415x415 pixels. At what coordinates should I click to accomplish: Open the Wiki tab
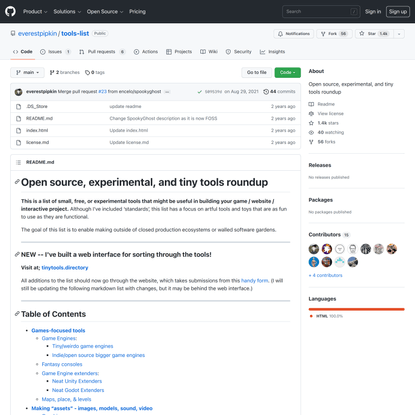pyautogui.click(x=209, y=52)
